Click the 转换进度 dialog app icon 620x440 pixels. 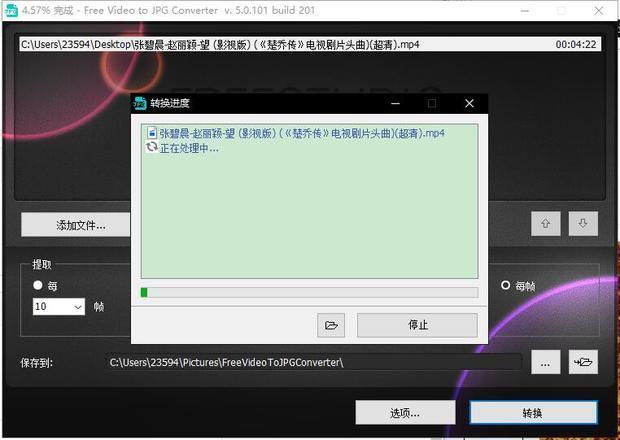[140, 103]
